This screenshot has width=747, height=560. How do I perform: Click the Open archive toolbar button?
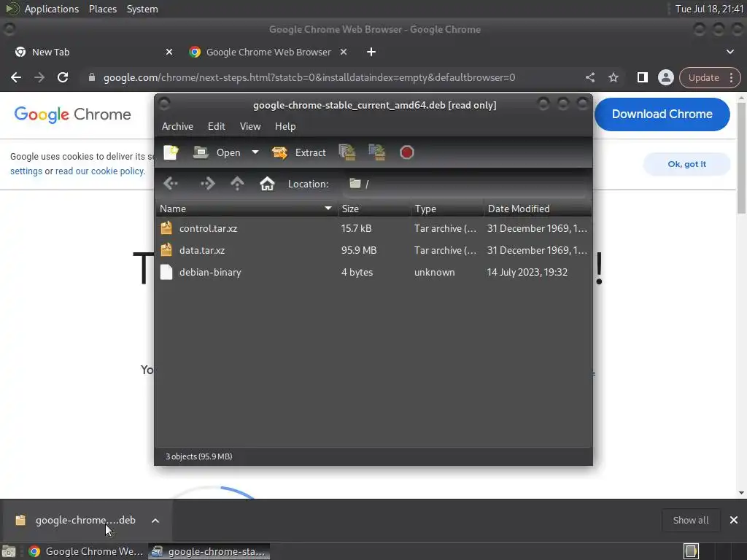click(x=217, y=152)
